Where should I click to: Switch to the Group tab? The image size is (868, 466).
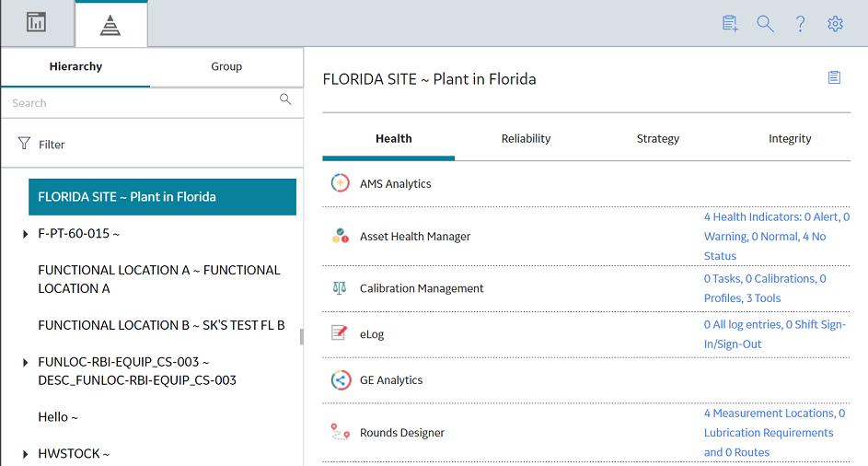[226, 66]
